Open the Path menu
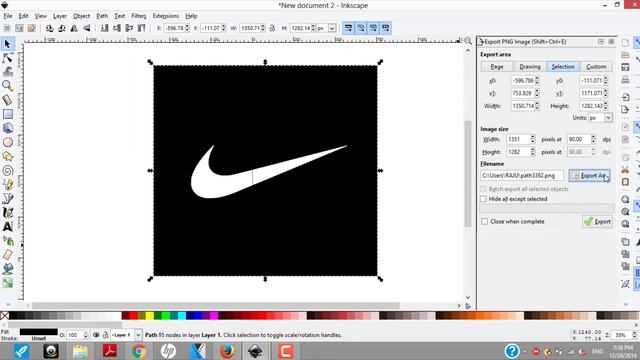Image resolution: width=640 pixels, height=360 pixels. point(102,16)
